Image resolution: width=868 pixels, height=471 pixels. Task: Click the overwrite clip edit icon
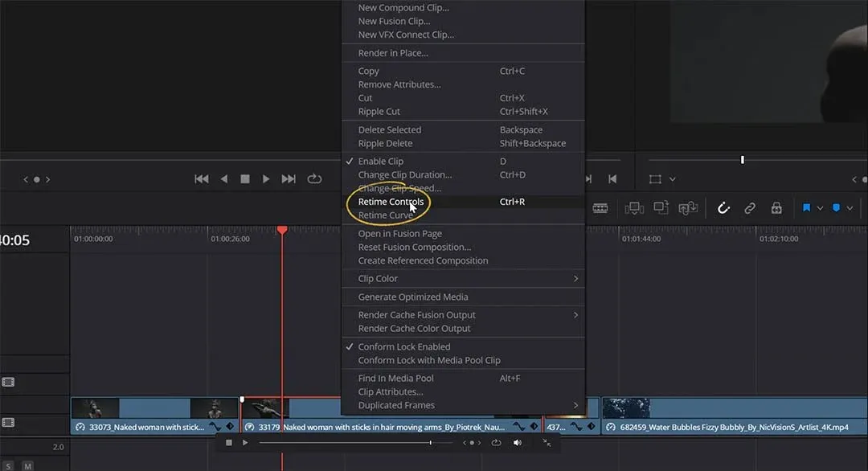click(661, 208)
